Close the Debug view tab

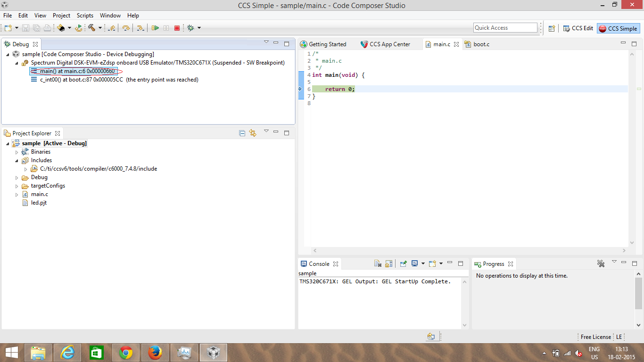pos(35,44)
